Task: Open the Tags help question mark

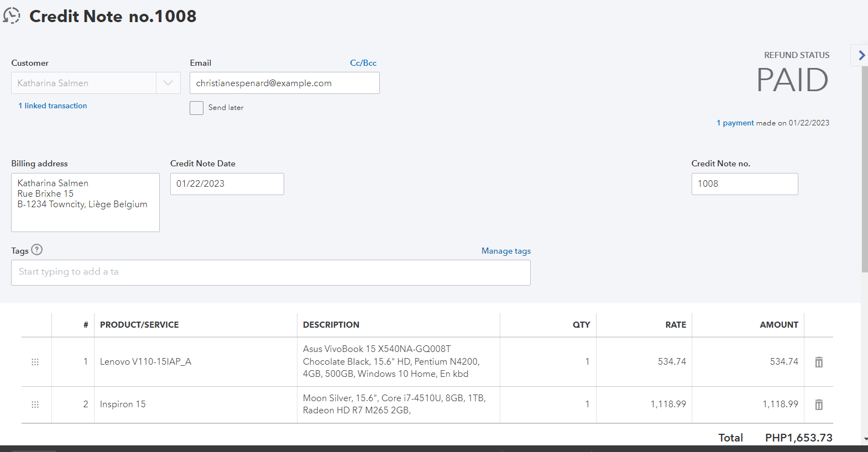Action: tap(37, 250)
